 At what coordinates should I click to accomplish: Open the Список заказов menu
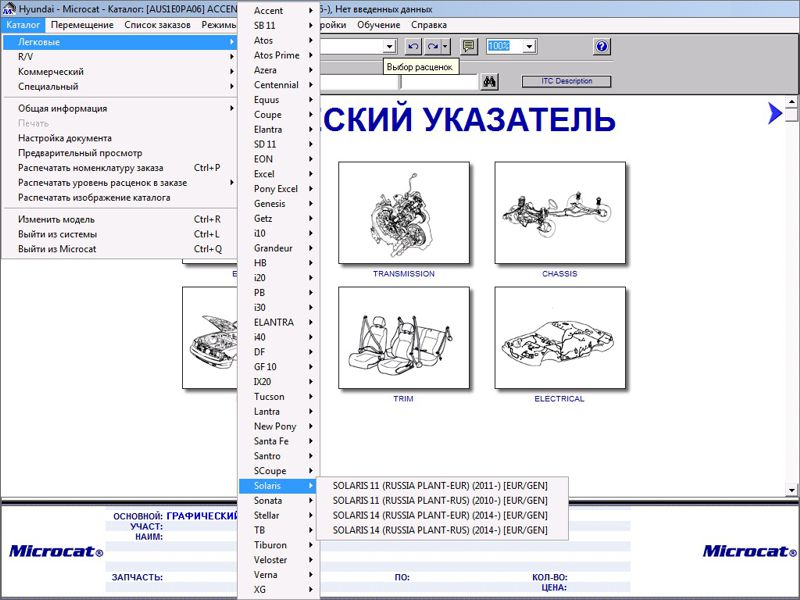[x=157, y=24]
